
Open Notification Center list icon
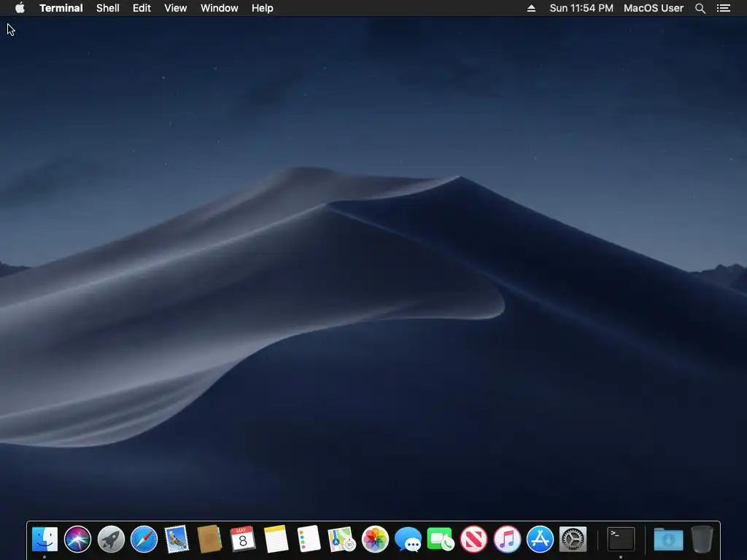[724, 8]
